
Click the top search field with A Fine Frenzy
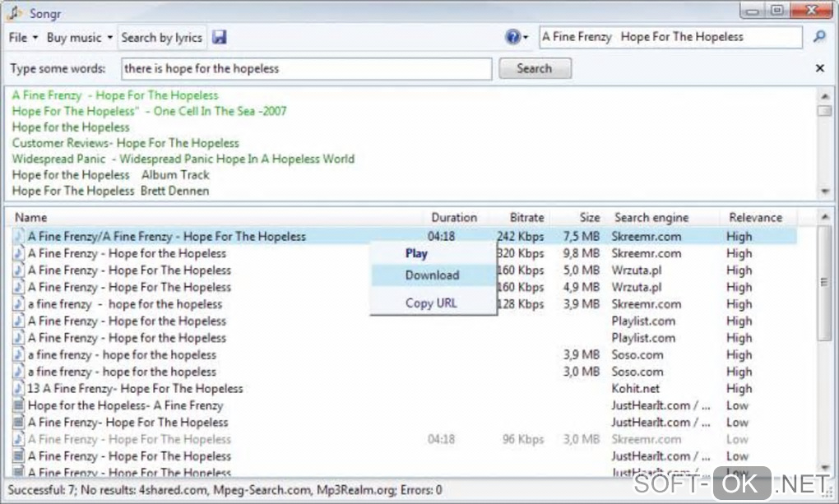(x=670, y=37)
